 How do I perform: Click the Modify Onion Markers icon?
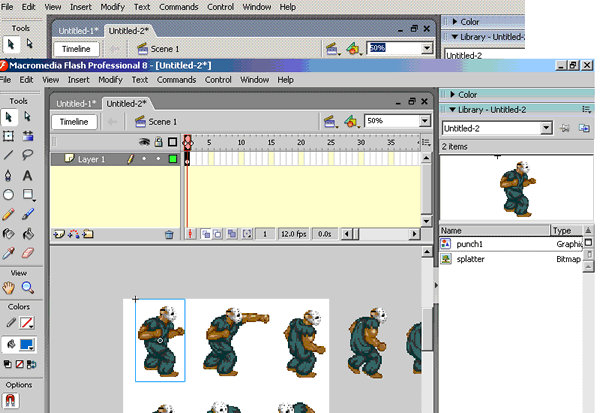click(247, 234)
